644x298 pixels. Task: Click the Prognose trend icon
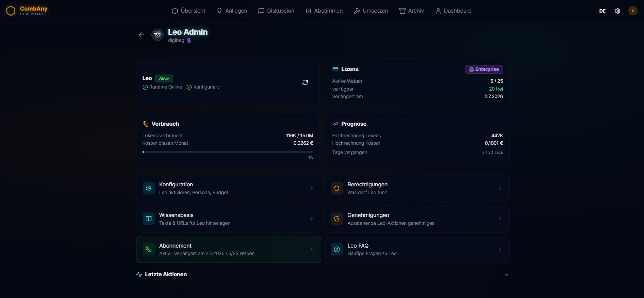coord(335,124)
